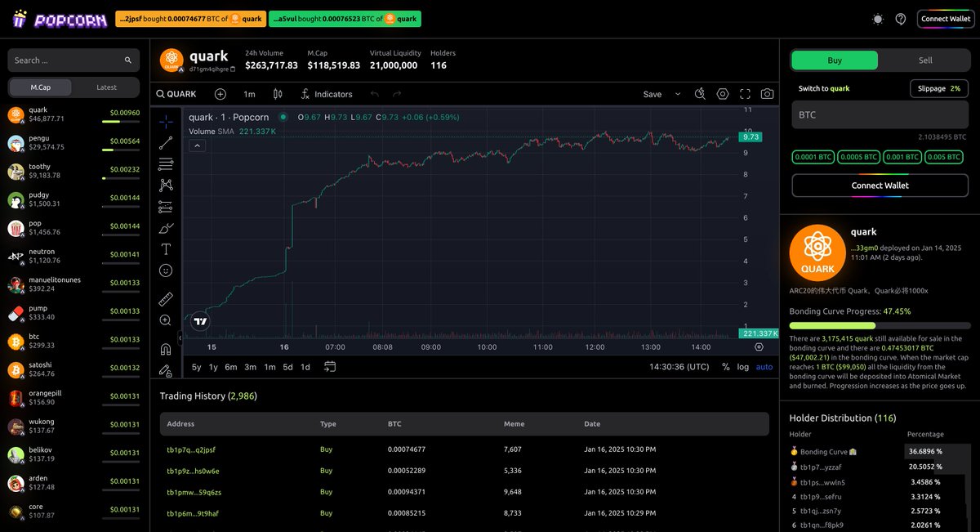
Task: Open the timezone 14:30:36 (UTC) menu
Action: pyautogui.click(x=679, y=367)
